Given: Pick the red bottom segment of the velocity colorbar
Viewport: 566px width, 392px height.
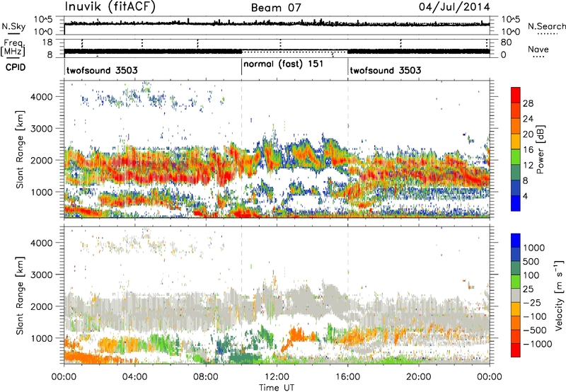Looking at the screenshot, I should tap(516, 350).
